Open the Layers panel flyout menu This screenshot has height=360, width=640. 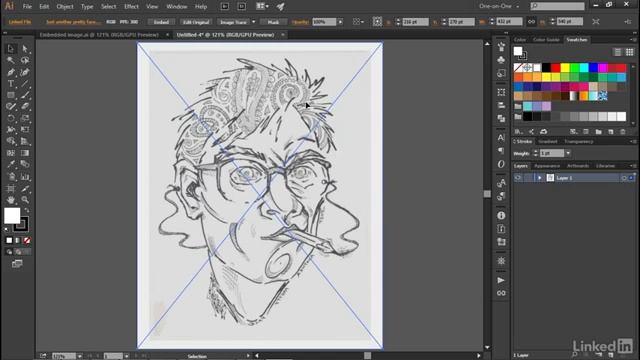click(x=632, y=166)
